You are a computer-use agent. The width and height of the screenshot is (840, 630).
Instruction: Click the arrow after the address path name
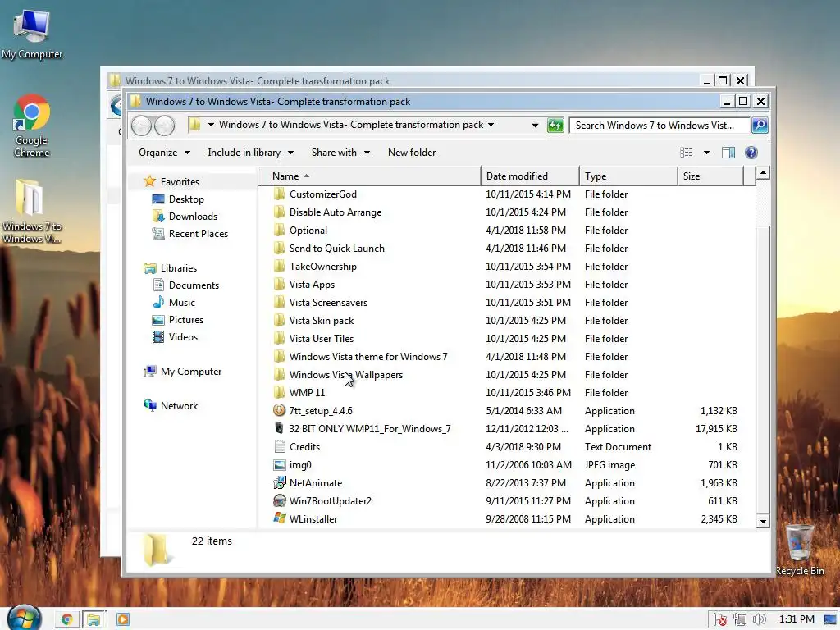click(491, 125)
